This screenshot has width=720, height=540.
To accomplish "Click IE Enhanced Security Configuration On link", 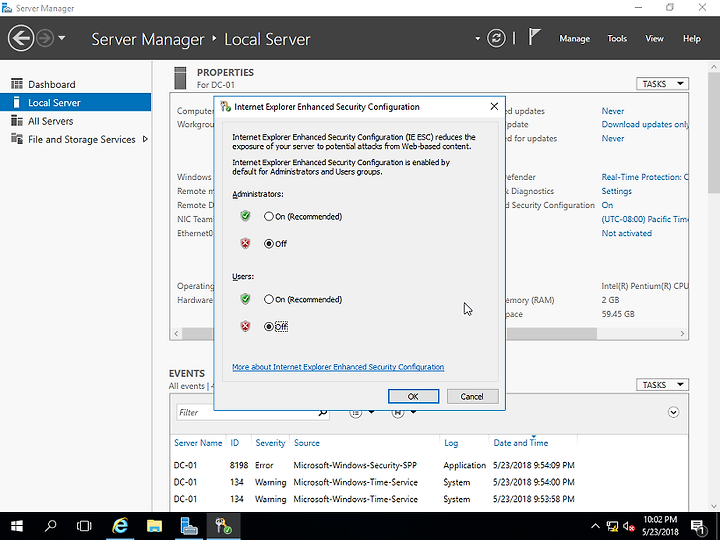I will (607, 205).
